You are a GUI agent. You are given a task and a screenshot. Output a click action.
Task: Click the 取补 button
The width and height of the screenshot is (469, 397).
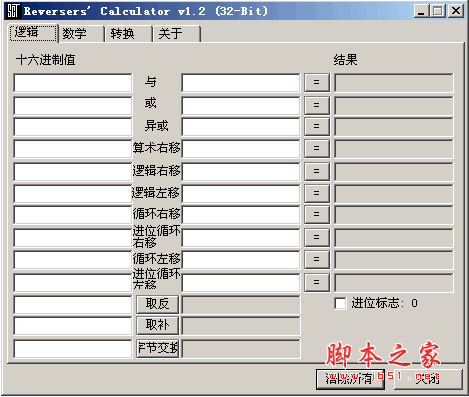(x=157, y=325)
